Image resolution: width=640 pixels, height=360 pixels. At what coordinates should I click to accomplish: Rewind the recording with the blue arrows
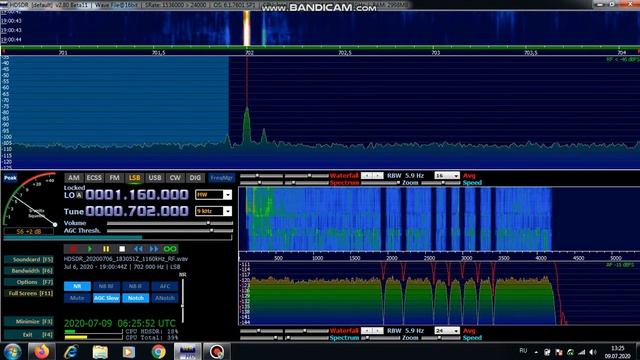(x=138, y=249)
